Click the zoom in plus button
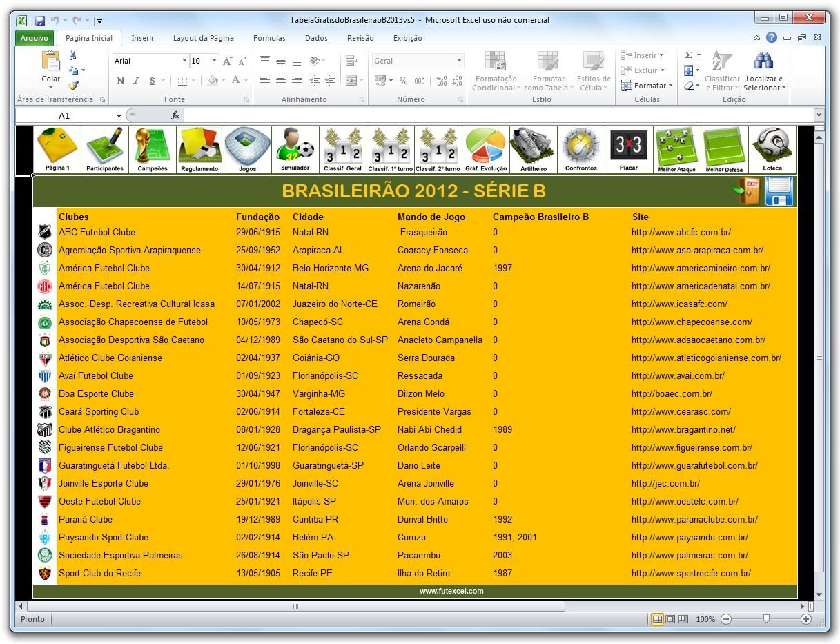 pyautogui.click(x=805, y=619)
